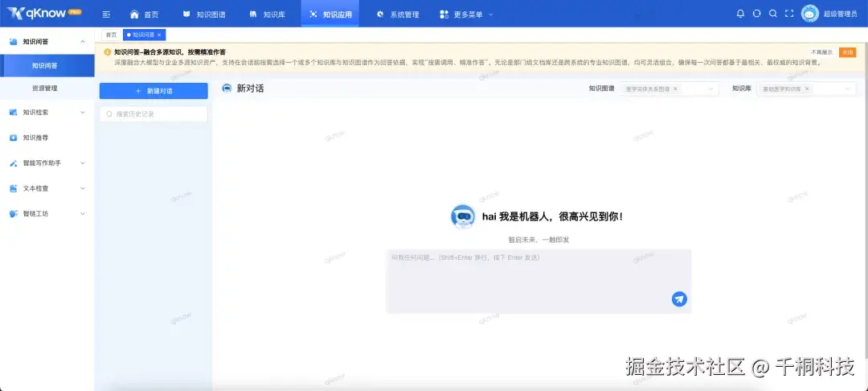Click the 智链工坊 sidebar icon
This screenshot has height=391, width=868.
click(x=14, y=214)
